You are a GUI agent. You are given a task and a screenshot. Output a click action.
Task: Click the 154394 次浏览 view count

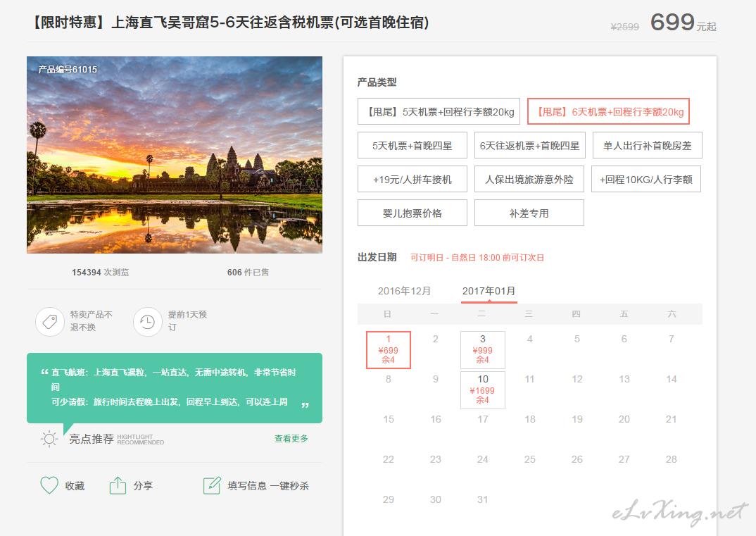point(100,272)
